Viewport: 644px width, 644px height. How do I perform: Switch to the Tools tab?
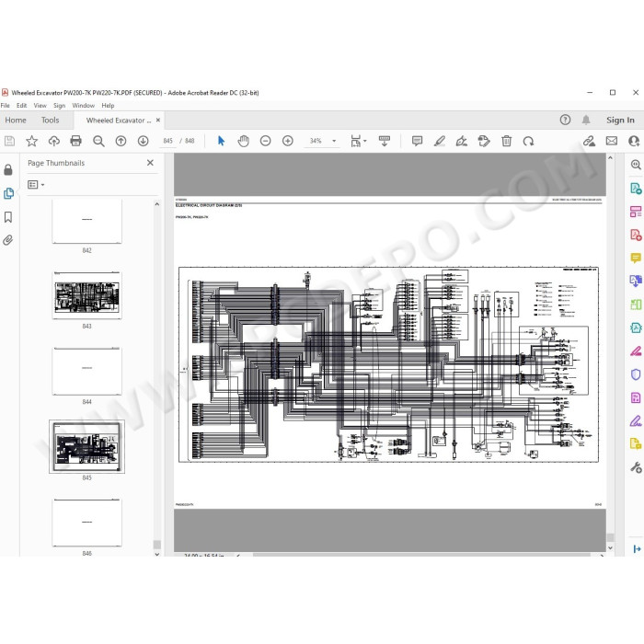tap(50, 120)
